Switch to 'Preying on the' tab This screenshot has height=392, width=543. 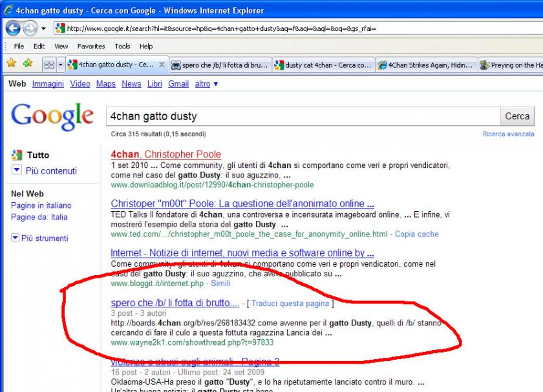[511, 65]
